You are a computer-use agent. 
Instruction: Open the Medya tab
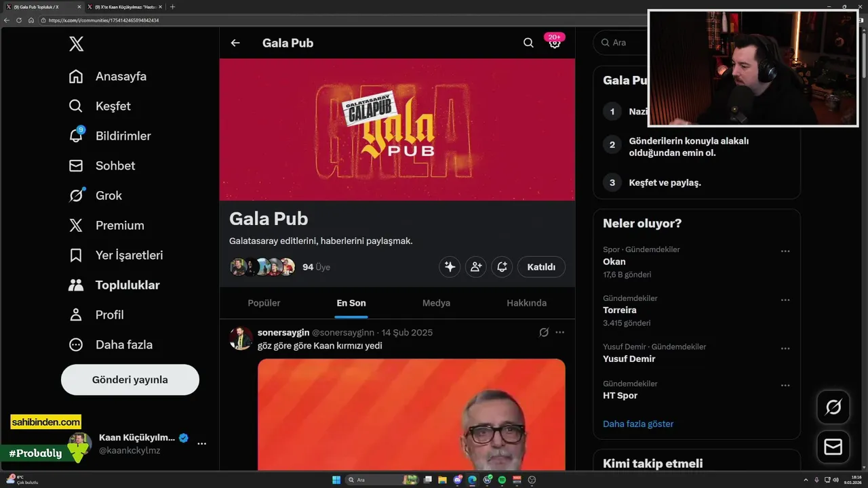point(436,303)
